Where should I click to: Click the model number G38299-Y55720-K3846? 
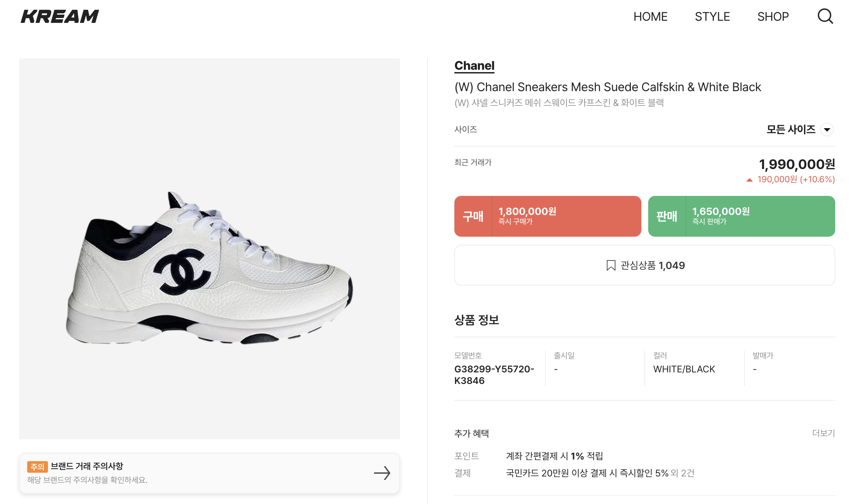click(x=494, y=375)
